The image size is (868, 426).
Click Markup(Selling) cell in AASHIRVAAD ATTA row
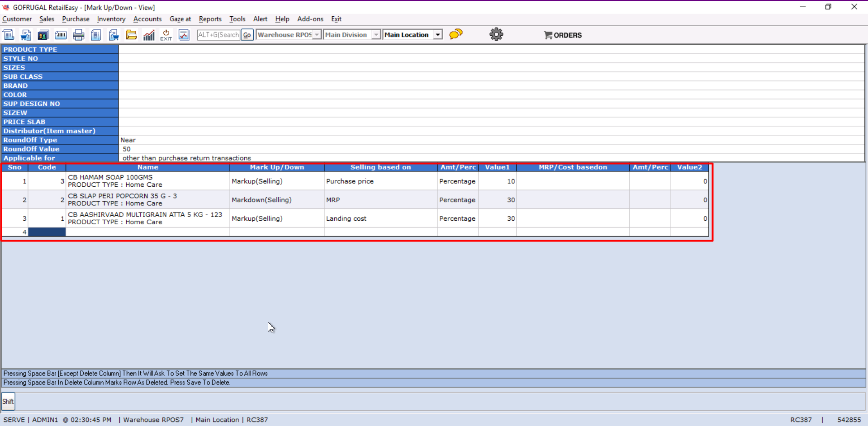[277, 218]
